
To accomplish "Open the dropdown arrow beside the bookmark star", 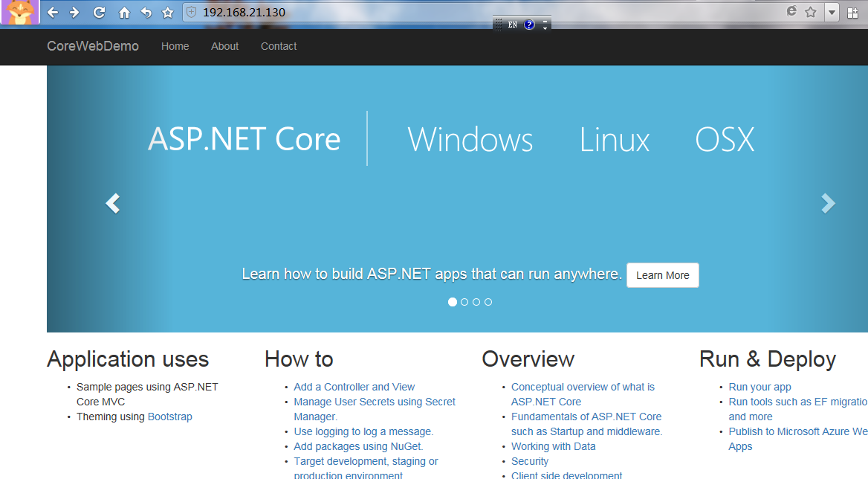I will [832, 12].
